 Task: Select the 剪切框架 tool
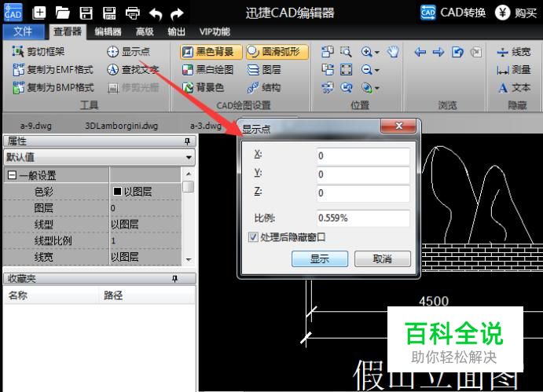pyautogui.click(x=39, y=52)
